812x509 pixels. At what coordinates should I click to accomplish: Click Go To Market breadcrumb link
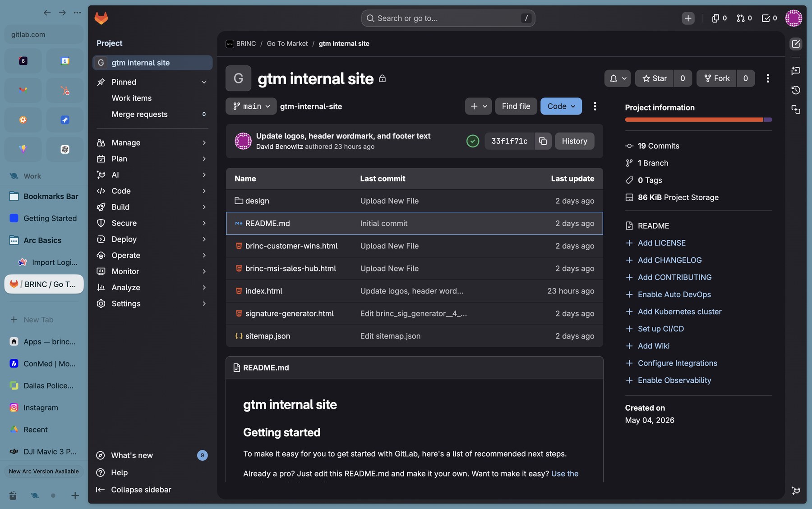(x=287, y=44)
